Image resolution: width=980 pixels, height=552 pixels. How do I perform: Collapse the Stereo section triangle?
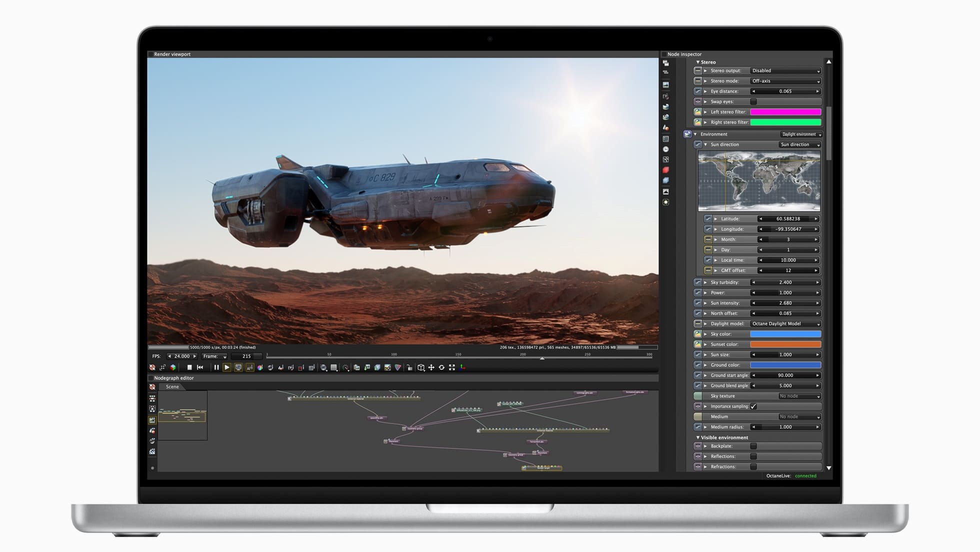click(698, 62)
